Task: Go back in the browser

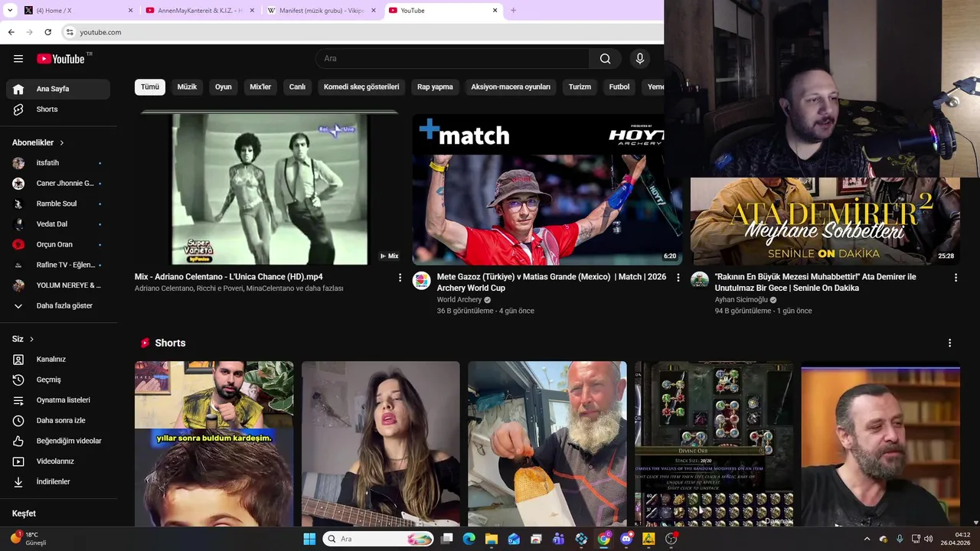Action: [11, 32]
